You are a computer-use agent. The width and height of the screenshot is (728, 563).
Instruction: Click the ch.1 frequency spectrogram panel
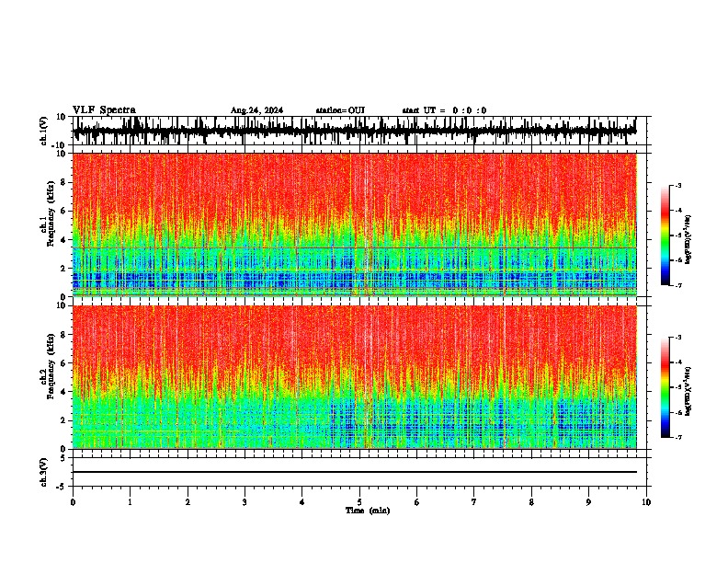[354, 224]
